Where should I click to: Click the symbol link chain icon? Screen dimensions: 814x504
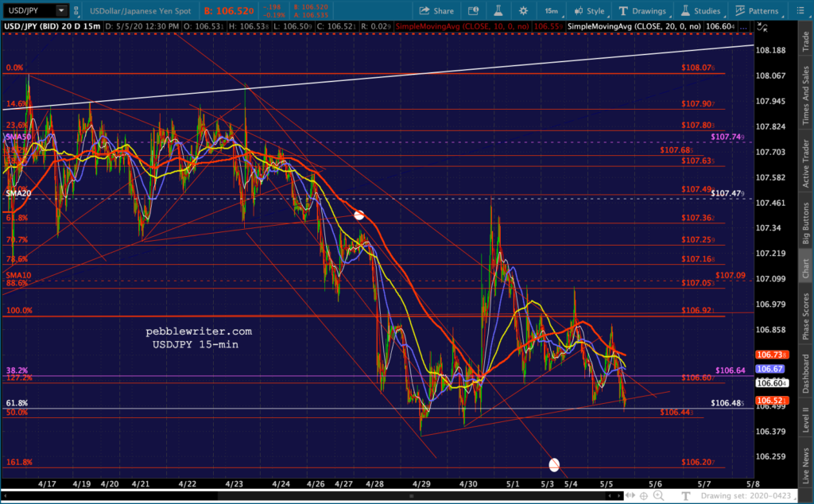[76, 10]
